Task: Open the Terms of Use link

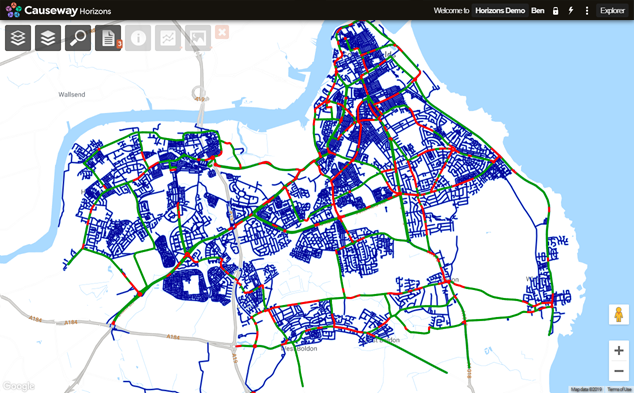Action: (x=619, y=389)
